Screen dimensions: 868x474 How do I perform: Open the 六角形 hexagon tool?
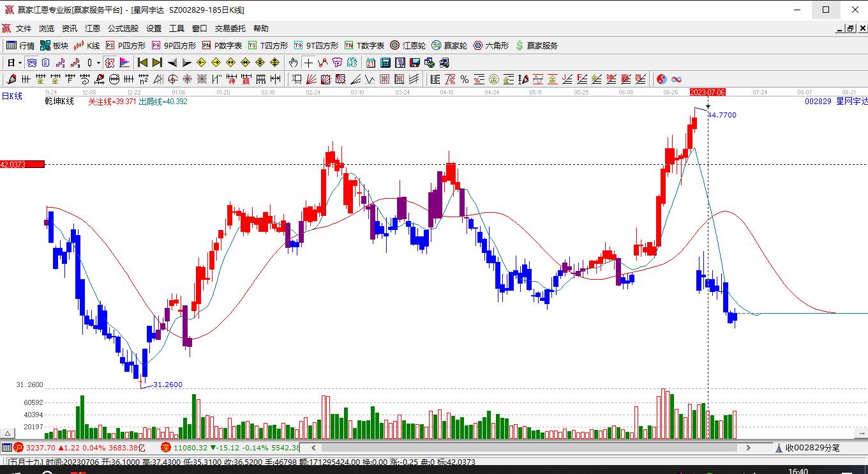tap(491, 45)
